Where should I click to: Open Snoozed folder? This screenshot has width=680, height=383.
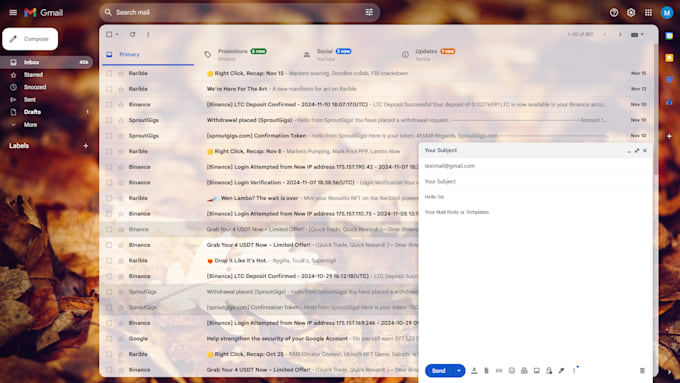click(35, 87)
